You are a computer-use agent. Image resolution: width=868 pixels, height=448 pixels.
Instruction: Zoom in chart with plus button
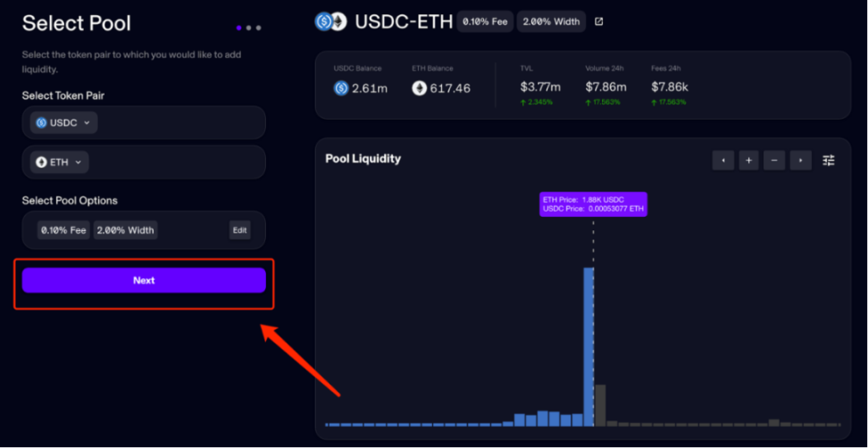749,160
